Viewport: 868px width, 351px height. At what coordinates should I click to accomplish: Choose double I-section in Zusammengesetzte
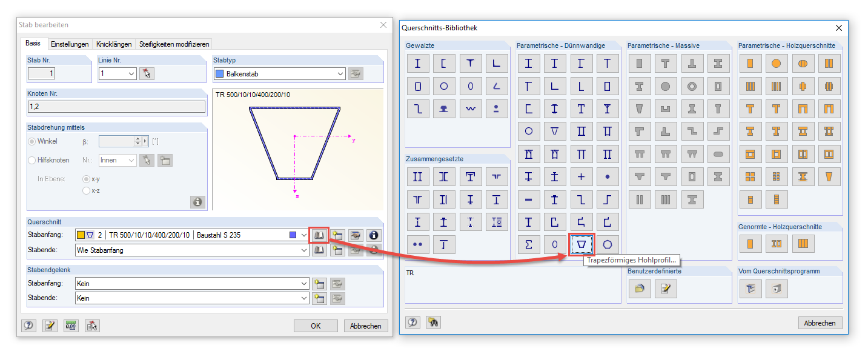tap(418, 176)
